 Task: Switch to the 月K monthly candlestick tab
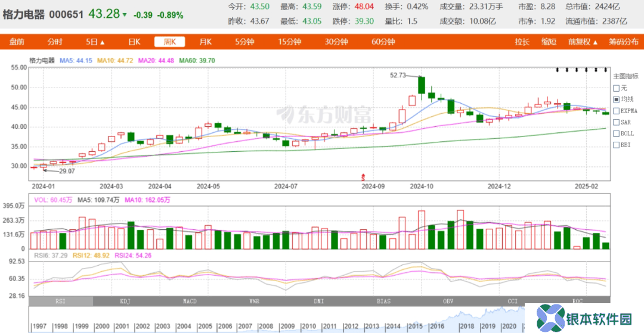(x=205, y=42)
